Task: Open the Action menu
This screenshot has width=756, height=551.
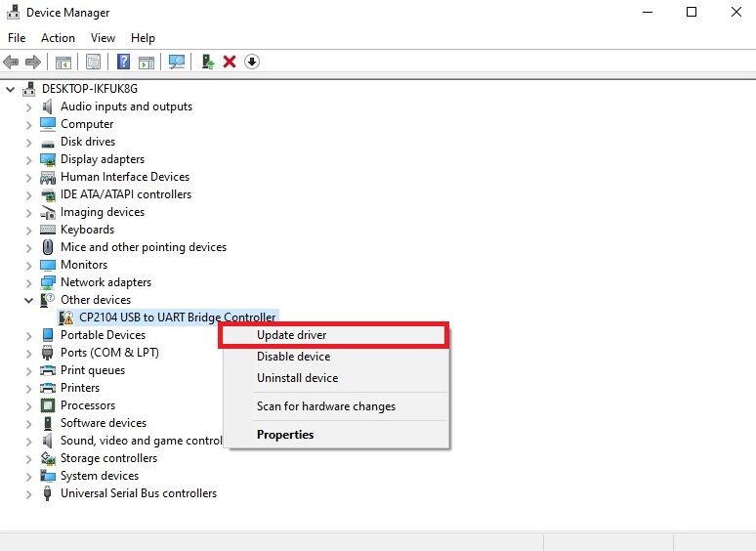Action: tap(58, 38)
